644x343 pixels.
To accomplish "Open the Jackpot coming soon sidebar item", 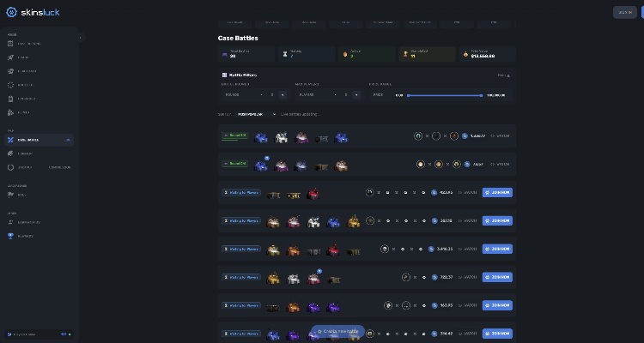I will pos(39,167).
